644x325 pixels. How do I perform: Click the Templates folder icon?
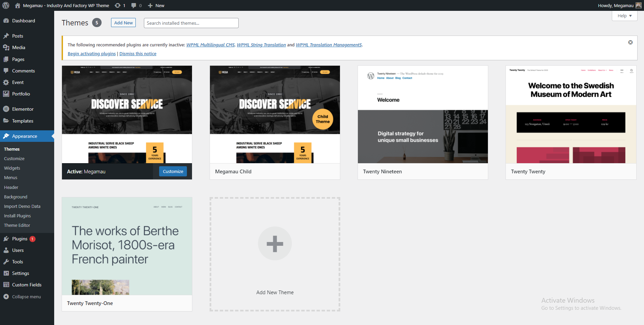click(6, 121)
